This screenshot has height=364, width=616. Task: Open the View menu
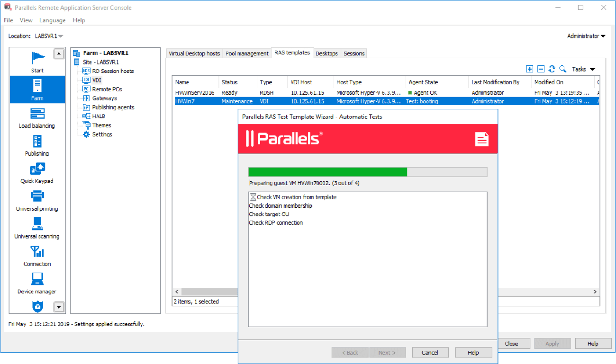tap(26, 20)
